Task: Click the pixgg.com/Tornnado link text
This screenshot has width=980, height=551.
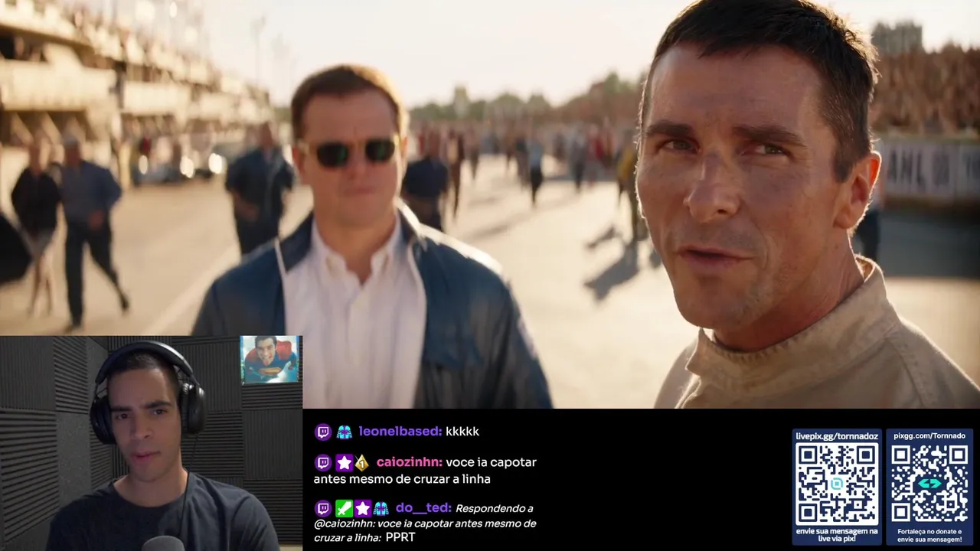Action: 929,435
